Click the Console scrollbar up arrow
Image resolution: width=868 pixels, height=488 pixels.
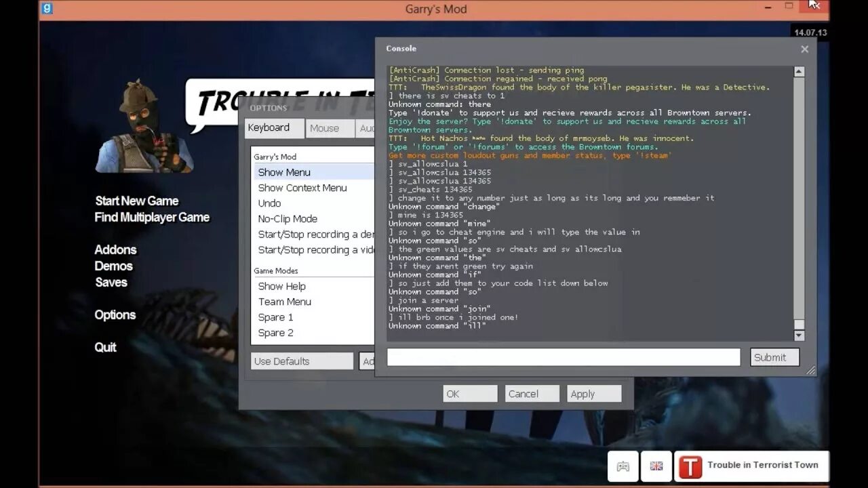(x=799, y=71)
